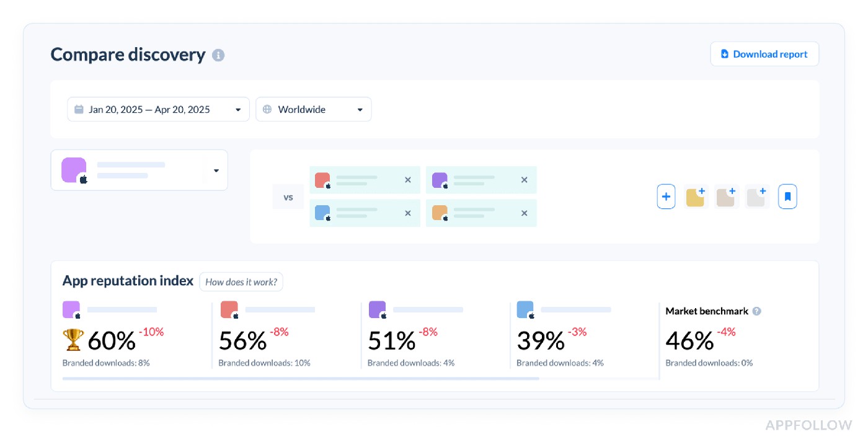
Task: Click the info icon next to Compare discovery
Action: [218, 55]
